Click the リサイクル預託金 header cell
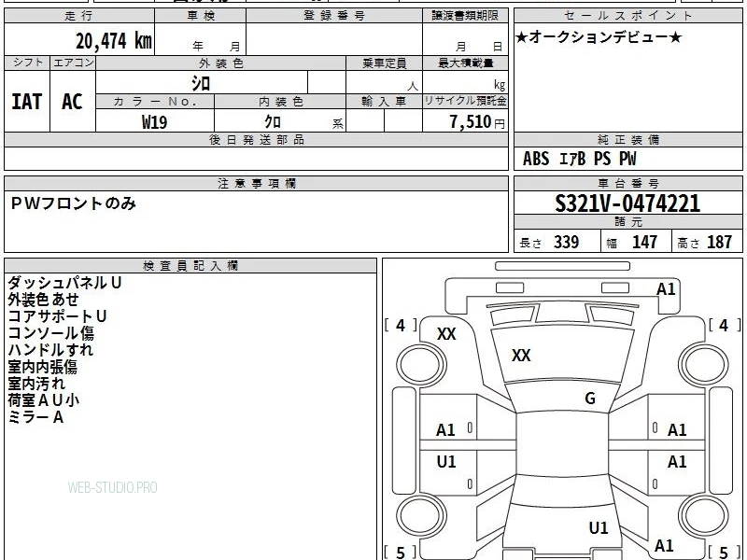747x560 pixels. pos(465,101)
